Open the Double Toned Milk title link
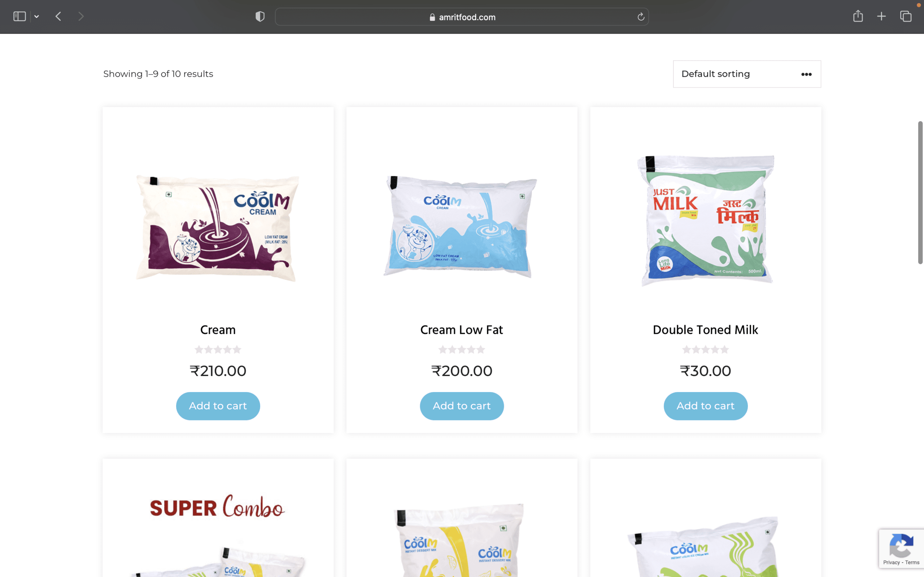The height and width of the screenshot is (577, 924). (x=705, y=330)
